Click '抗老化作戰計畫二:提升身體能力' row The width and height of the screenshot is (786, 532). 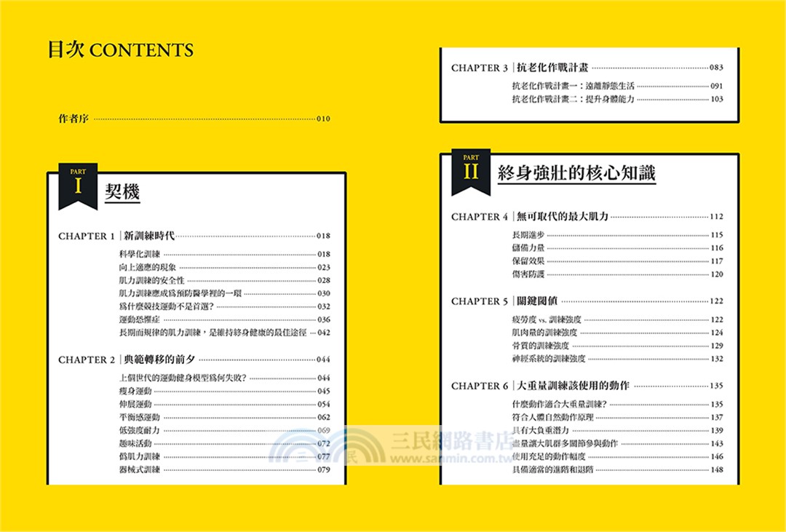[618, 99]
